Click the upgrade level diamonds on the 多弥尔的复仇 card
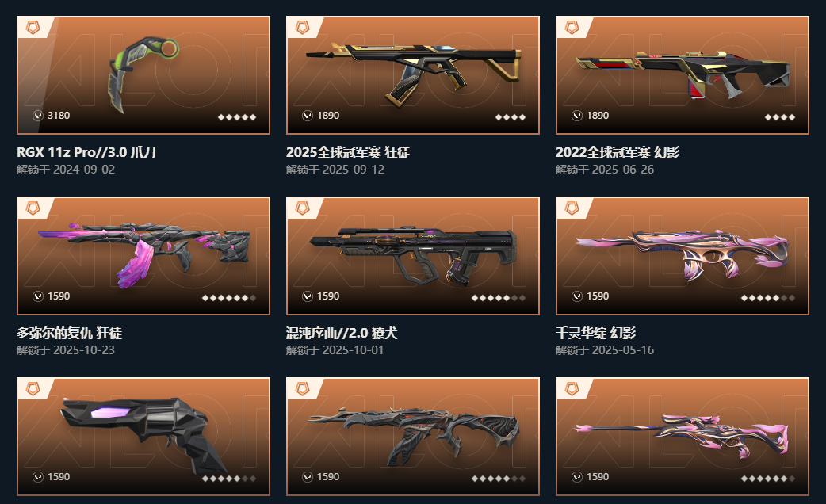 coord(229,298)
